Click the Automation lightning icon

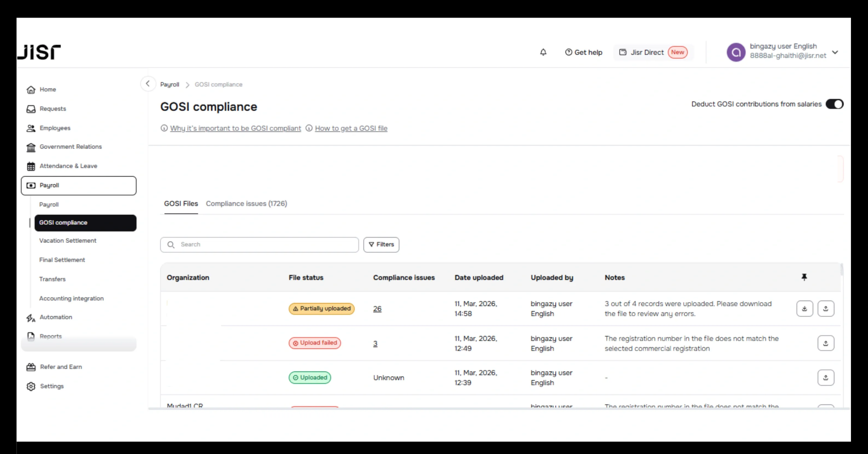[31, 317]
